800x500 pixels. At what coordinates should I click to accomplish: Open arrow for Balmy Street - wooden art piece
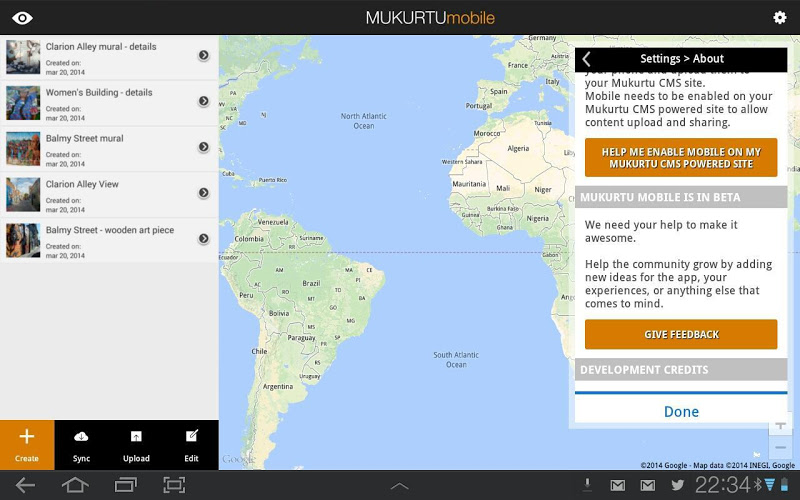pyautogui.click(x=204, y=239)
